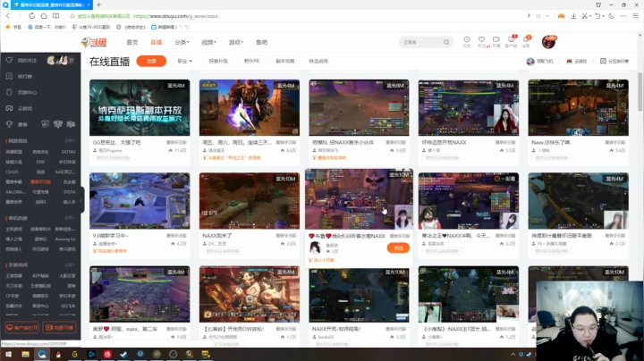The width and height of the screenshot is (644, 361).
Task: Select 直播 in top navigation
Action: click(x=156, y=42)
